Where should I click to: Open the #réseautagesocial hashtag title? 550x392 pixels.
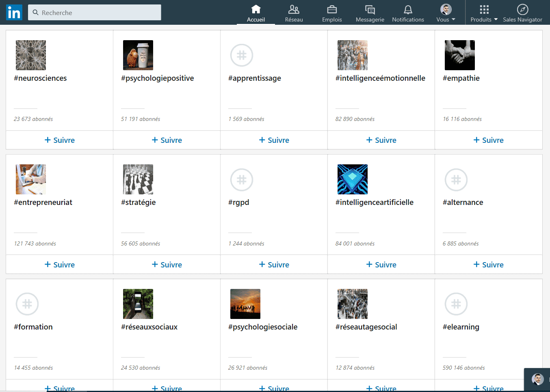tap(366, 327)
